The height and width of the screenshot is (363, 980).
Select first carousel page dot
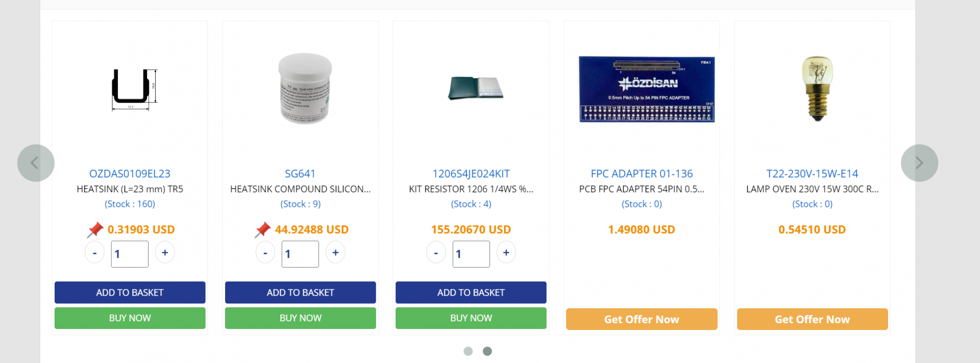pos(468,351)
